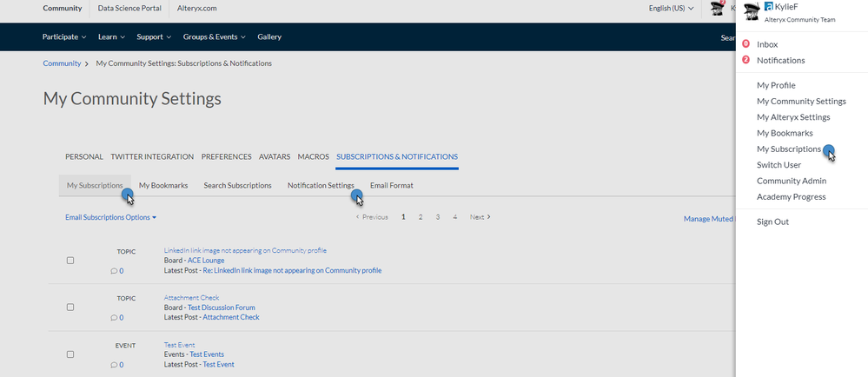Open Attachment Check latest post link
The height and width of the screenshot is (377, 868).
[231, 317]
